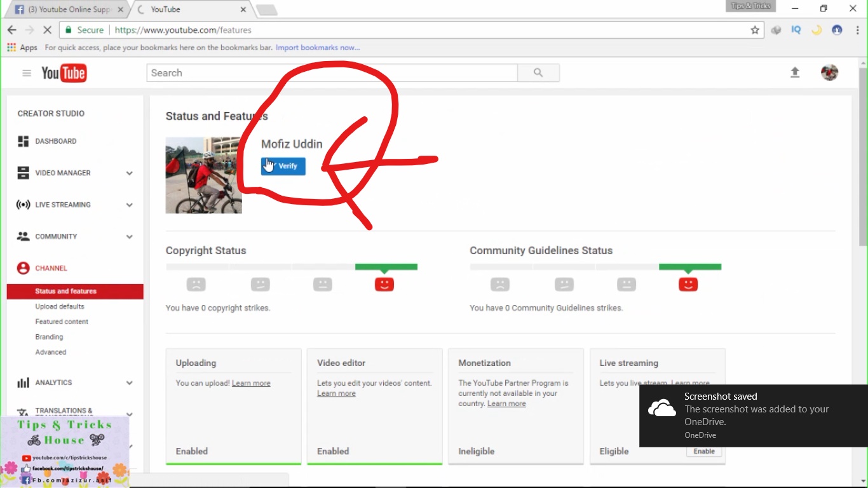Click Learn more under Video editor
This screenshot has height=488, width=868.
click(336, 393)
